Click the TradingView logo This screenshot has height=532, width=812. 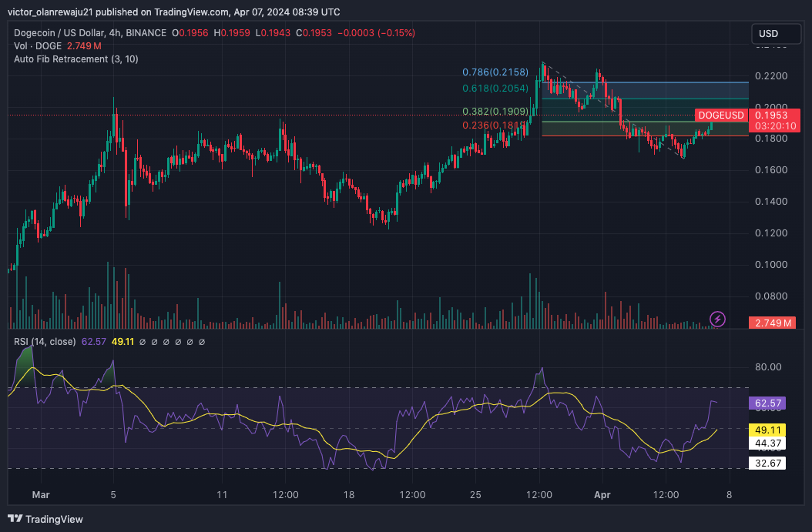[45, 519]
